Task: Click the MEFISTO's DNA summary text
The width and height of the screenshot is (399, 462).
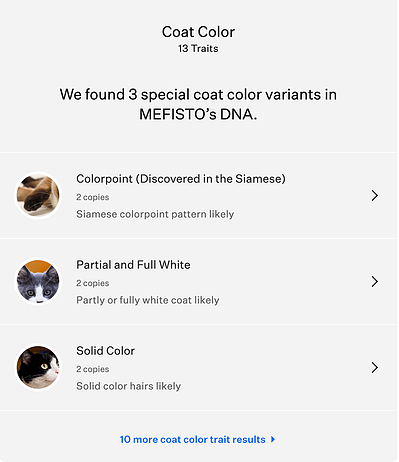Action: [x=198, y=104]
